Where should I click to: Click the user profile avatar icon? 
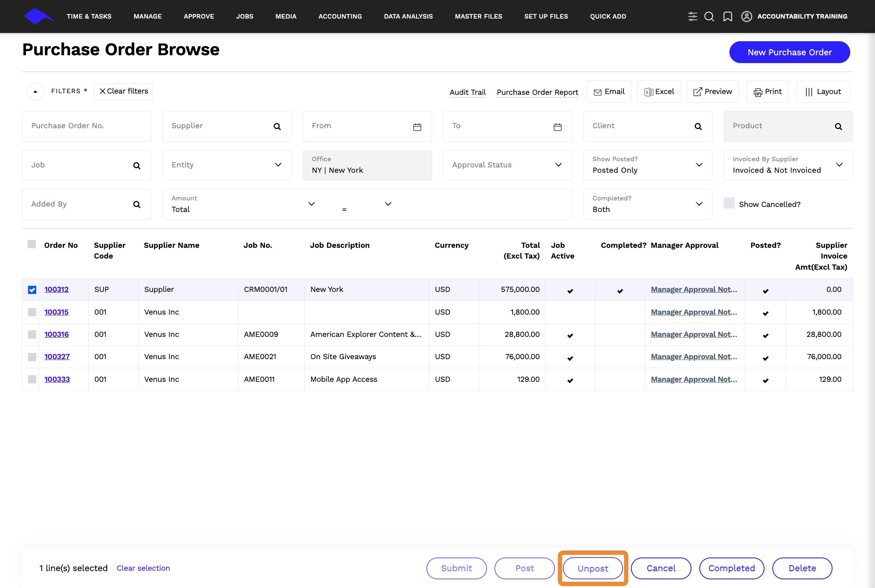pos(746,16)
